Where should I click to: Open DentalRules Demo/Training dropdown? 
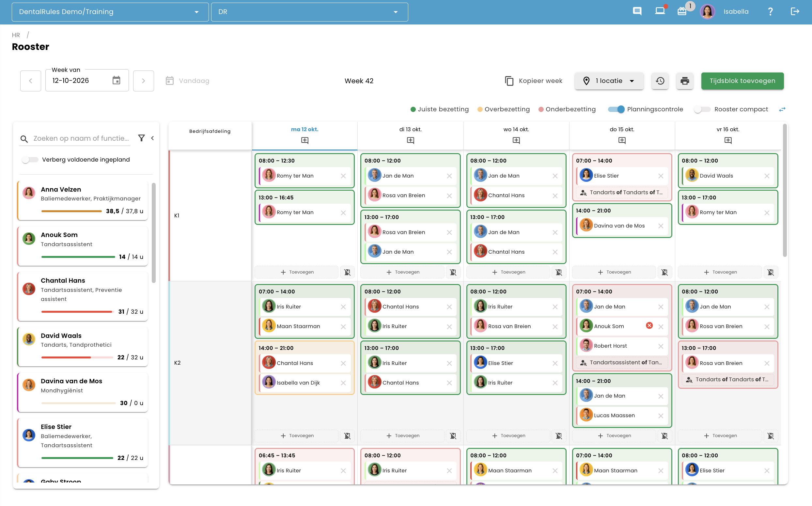110,12
